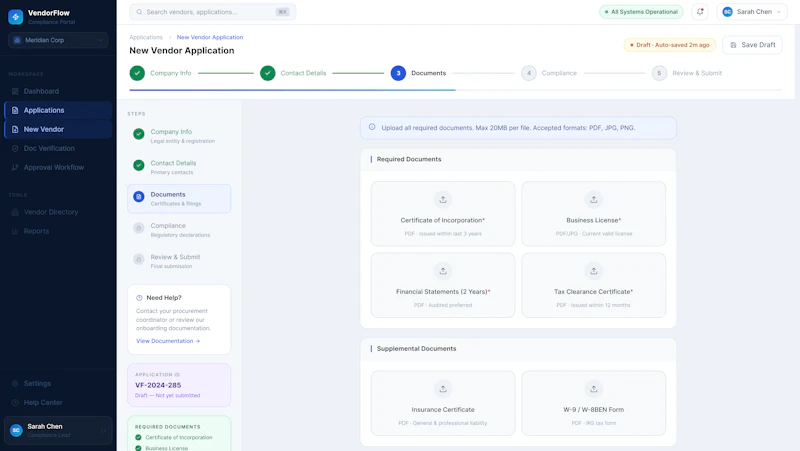Click the upload icon for Financial Statements (2 Years)
This screenshot has height=451, width=800.
pos(443,271)
